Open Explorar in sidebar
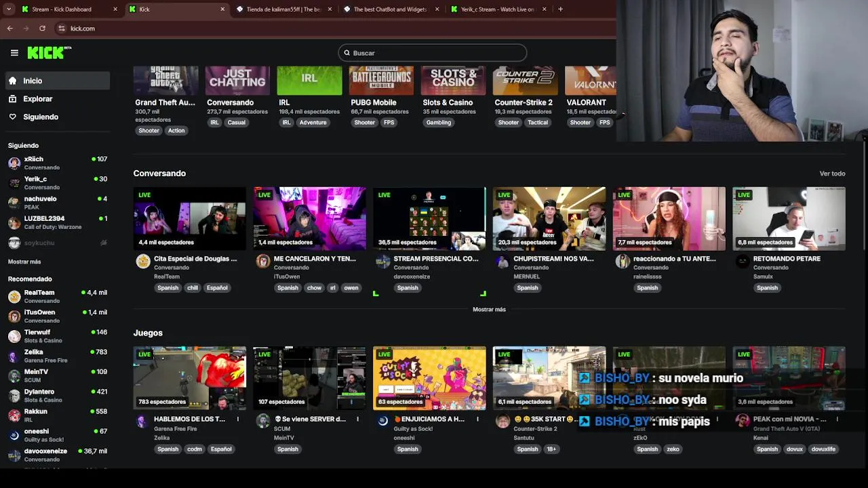The height and width of the screenshot is (488, 868). coord(58,99)
